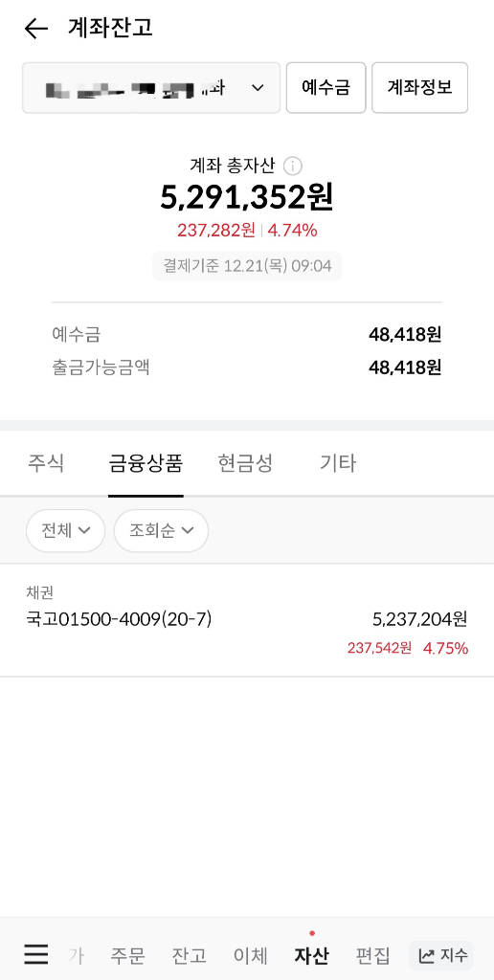Open the info icon beside 계좌 총자산
Image resolution: width=494 pixels, height=980 pixels.
(293, 167)
